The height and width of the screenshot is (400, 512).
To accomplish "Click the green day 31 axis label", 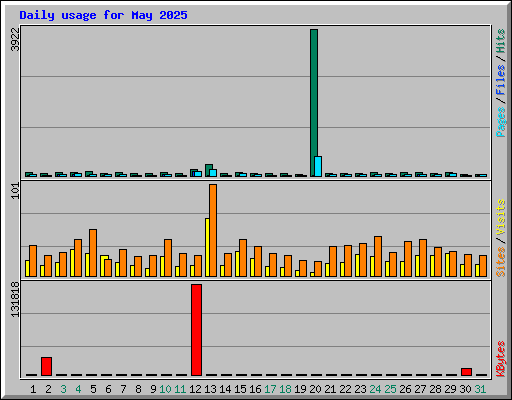I will (480, 389).
